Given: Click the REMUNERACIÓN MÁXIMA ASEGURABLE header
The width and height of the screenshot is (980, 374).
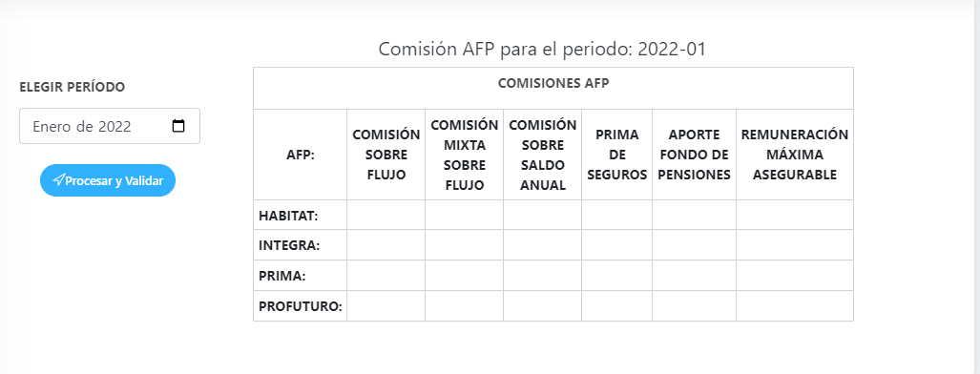Looking at the screenshot, I should [794, 155].
